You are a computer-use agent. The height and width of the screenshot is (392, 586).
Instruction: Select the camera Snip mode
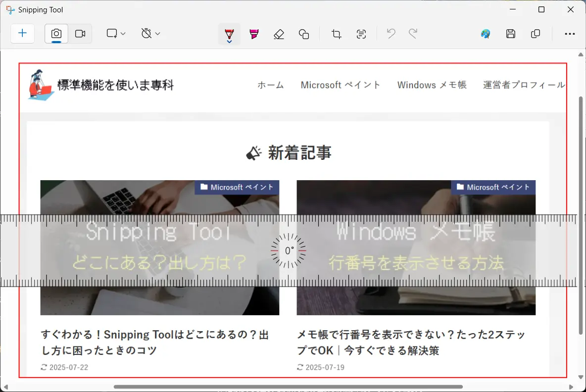56,34
